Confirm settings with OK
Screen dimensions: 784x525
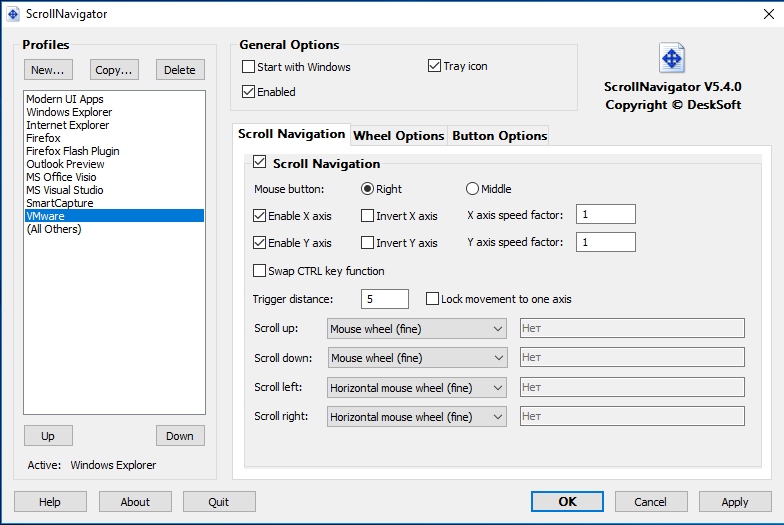pos(567,502)
